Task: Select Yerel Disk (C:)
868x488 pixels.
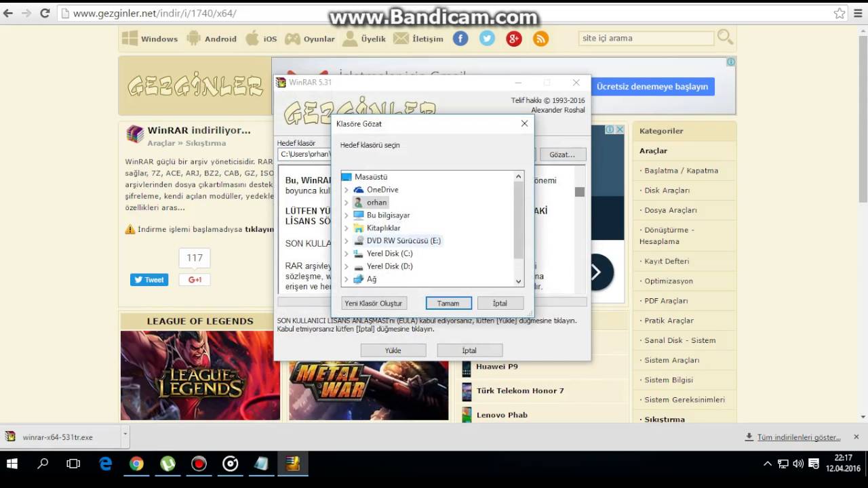Action: coord(389,253)
